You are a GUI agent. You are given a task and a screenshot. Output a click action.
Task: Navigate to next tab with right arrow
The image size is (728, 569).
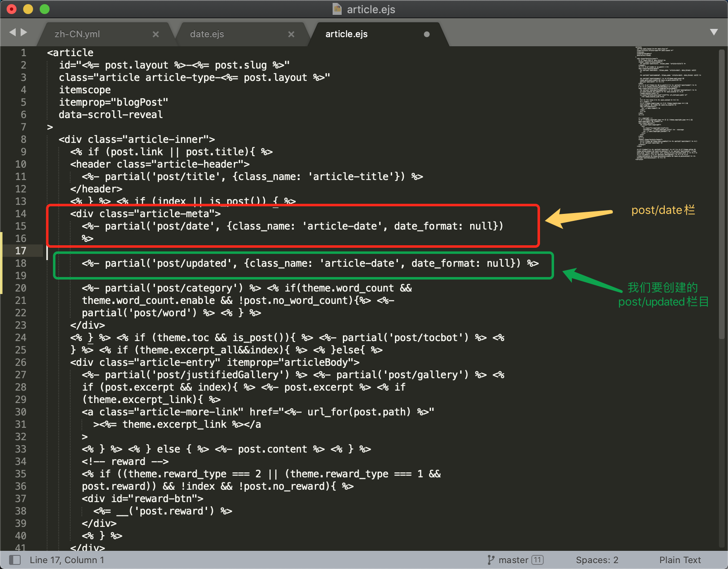point(24,32)
